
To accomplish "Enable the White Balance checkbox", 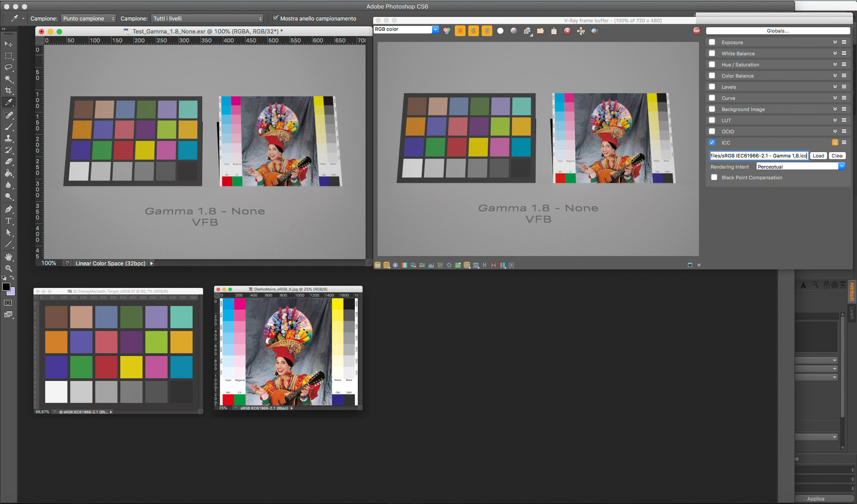I will tap(712, 53).
